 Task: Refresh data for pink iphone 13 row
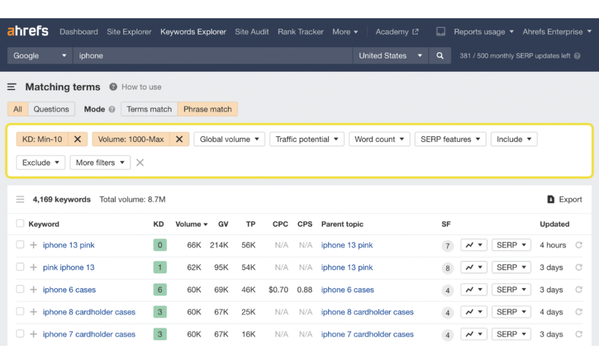tap(579, 268)
